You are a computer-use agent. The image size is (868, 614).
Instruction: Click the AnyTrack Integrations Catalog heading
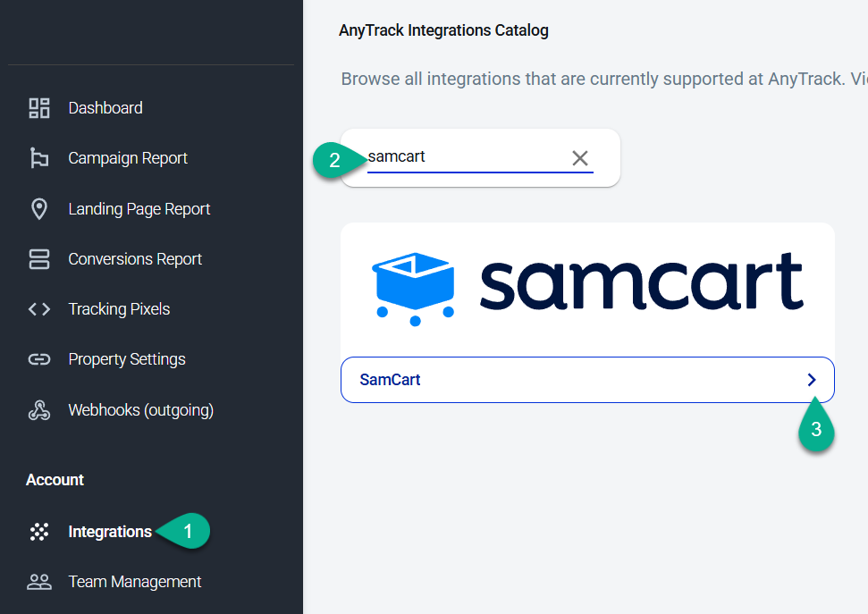pyautogui.click(x=443, y=30)
